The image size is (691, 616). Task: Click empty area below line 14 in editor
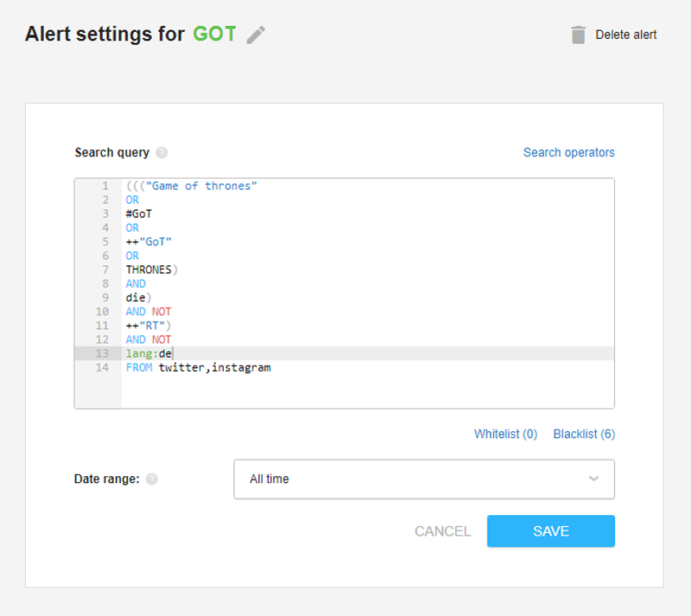[x=368, y=391]
